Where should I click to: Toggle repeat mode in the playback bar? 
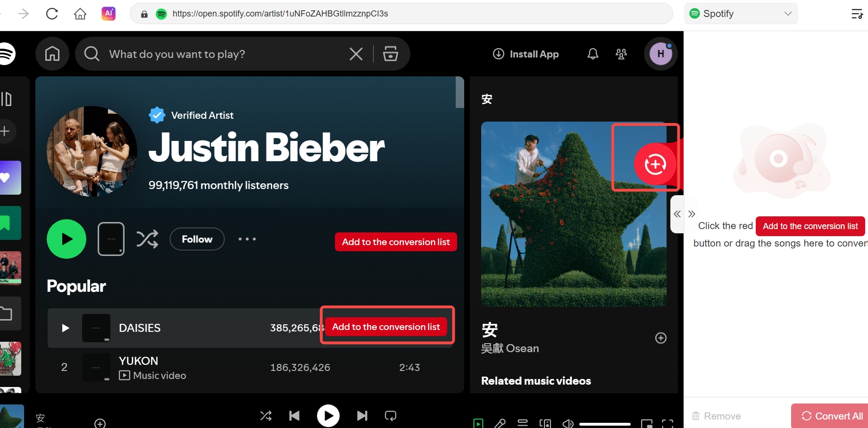[x=390, y=415]
